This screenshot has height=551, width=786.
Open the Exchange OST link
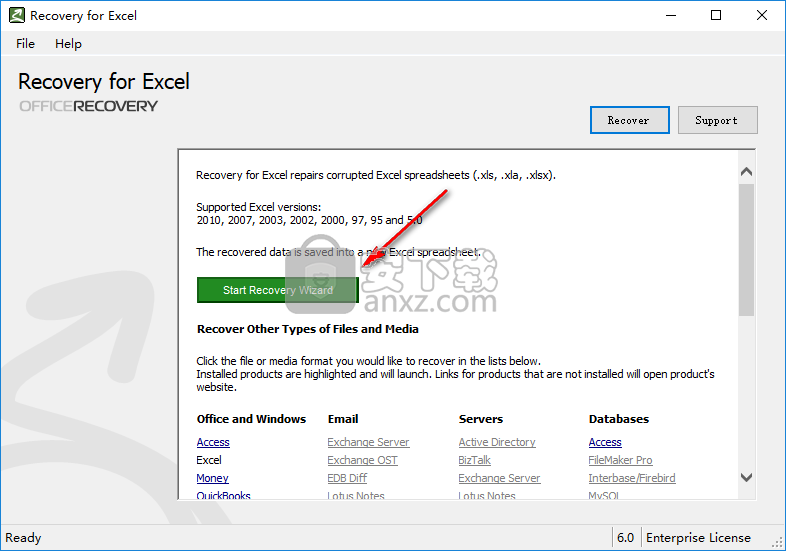coord(362,460)
